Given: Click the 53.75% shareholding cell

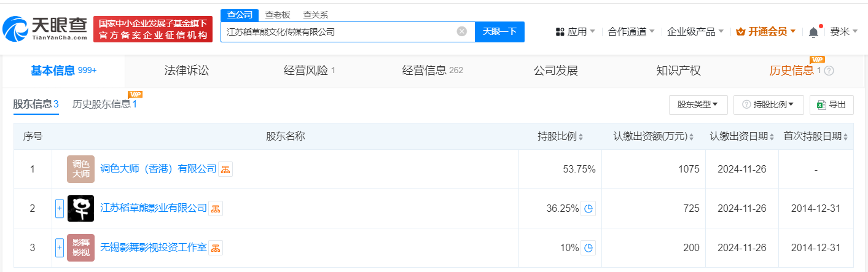Looking at the screenshot, I should pos(560,169).
